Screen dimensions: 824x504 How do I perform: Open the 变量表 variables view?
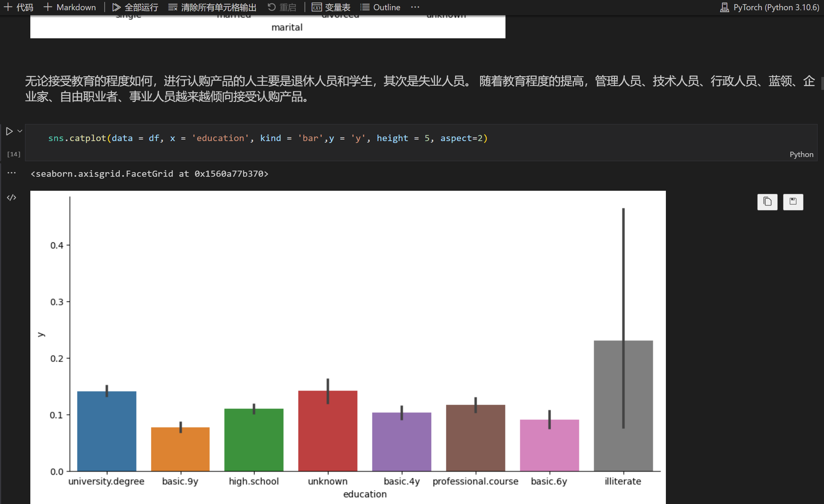point(331,7)
